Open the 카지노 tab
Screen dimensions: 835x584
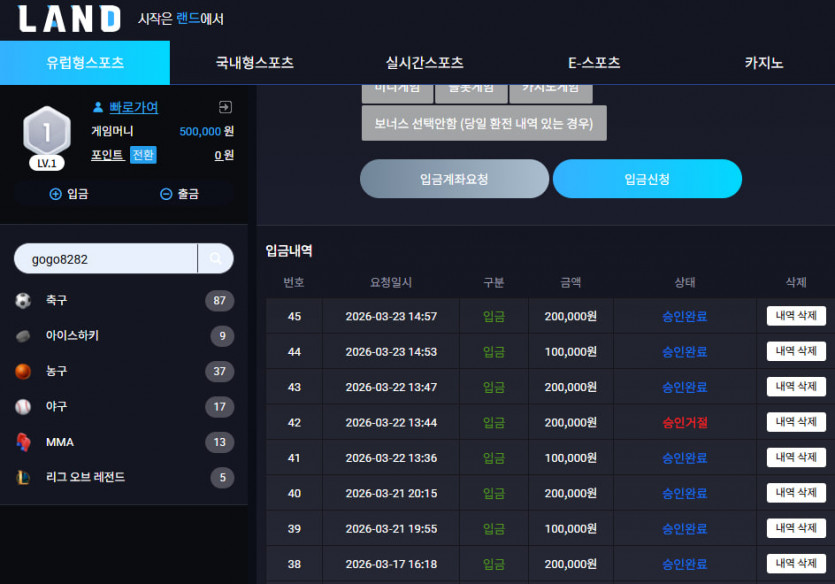(764, 63)
